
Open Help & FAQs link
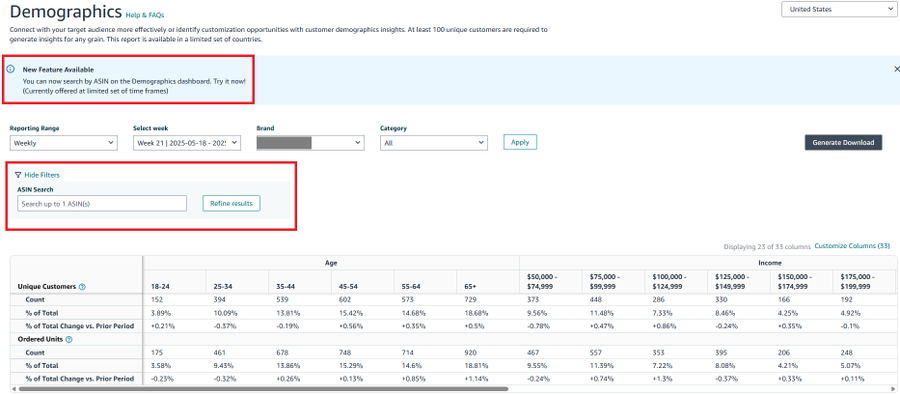[145, 15]
